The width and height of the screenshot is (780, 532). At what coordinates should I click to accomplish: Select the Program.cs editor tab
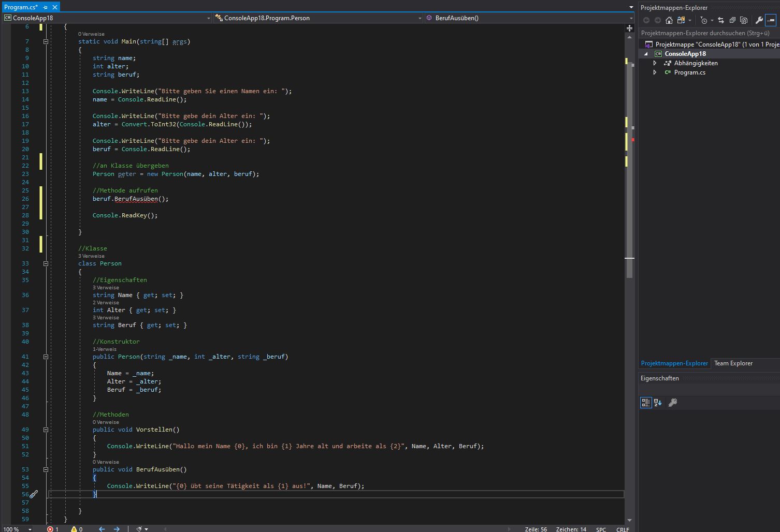[21, 7]
